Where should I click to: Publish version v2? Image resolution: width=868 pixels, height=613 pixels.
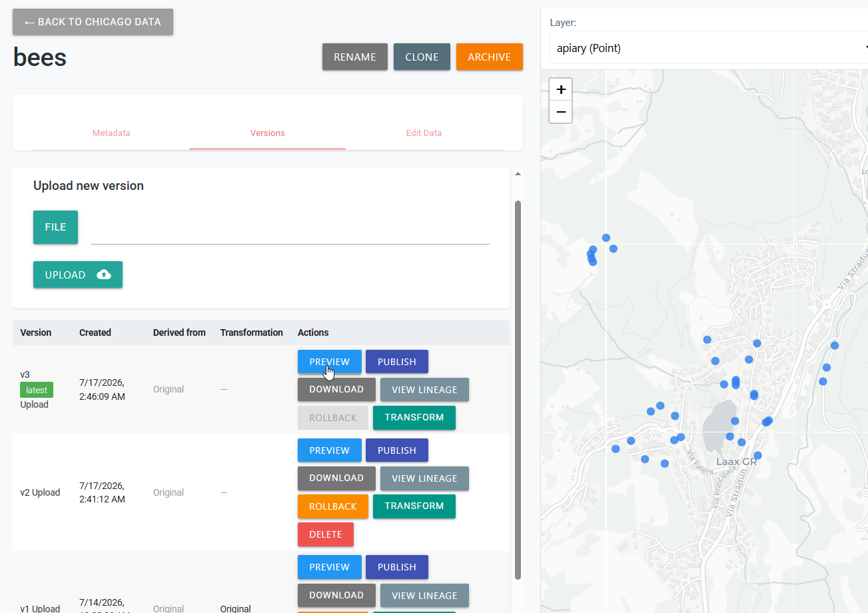[x=397, y=450]
